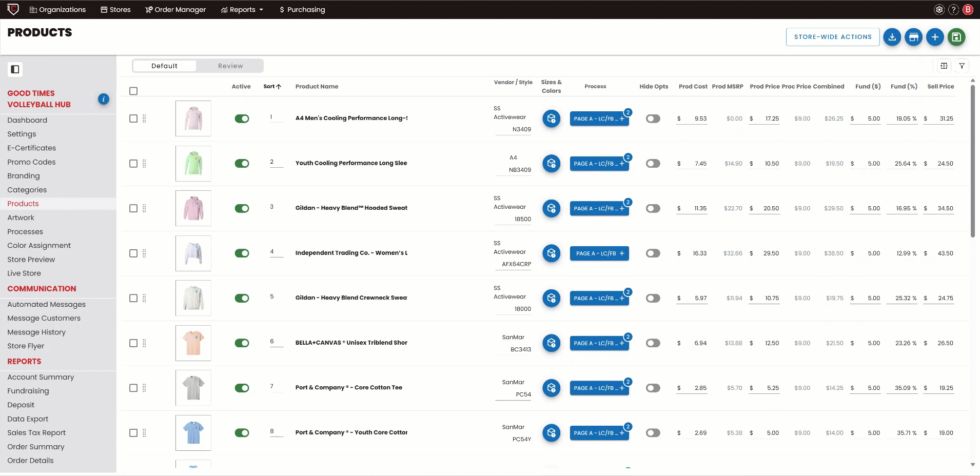Screen dimensions: 980x476
Task: Click the download icon button in header
Action: click(x=892, y=37)
